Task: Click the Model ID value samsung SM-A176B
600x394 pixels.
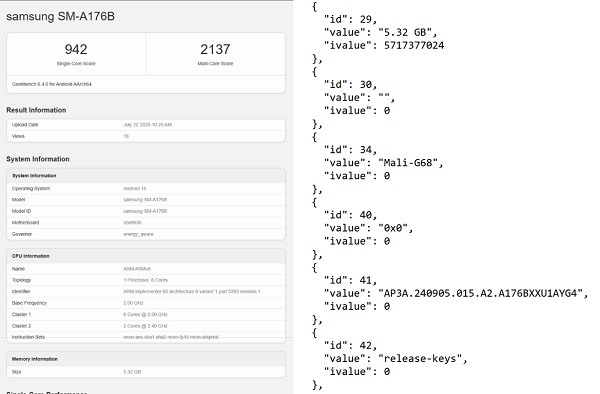Action: tap(145, 211)
